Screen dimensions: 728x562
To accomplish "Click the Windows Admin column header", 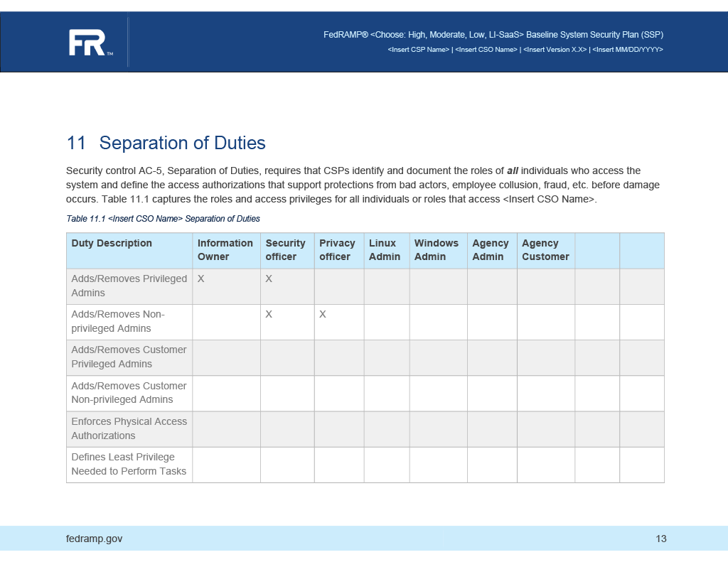I will [436, 250].
